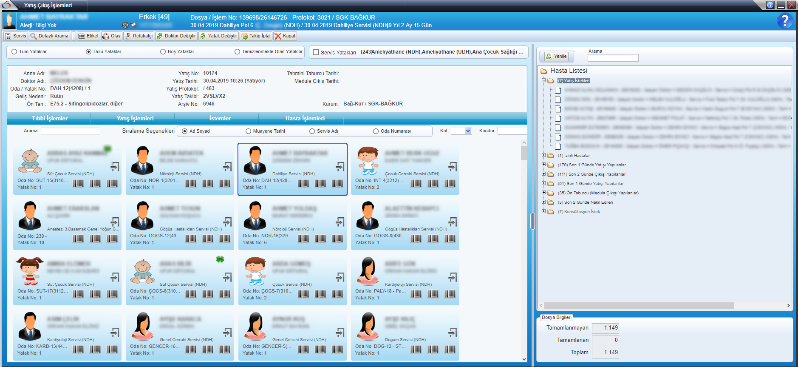This screenshot has height=367, width=798.
Task: Click the Yatak Değiştir toolbar button
Action: (x=218, y=36)
